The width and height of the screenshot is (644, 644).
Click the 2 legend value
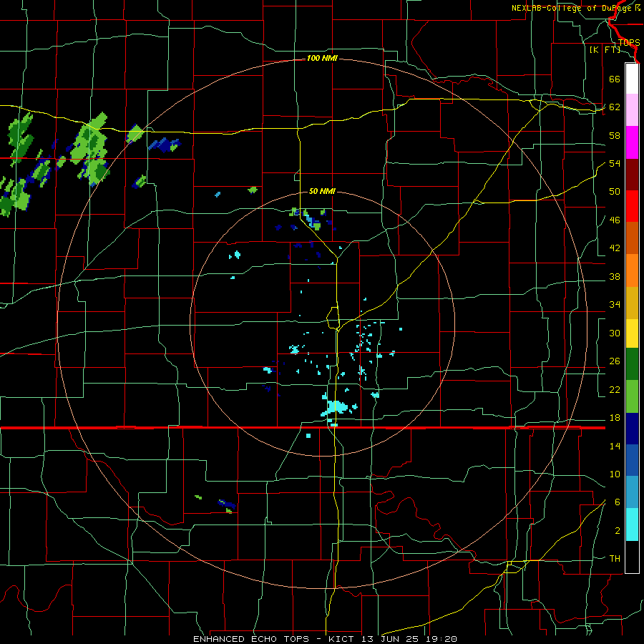(x=618, y=531)
